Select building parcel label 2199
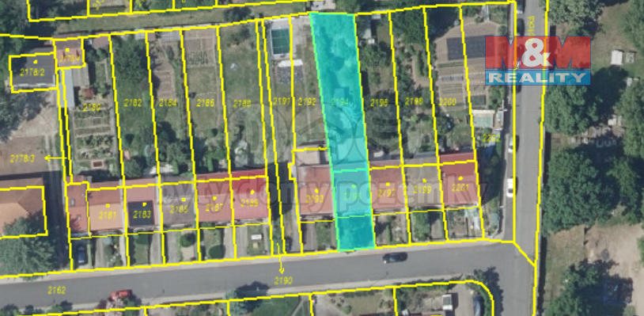644x316 pixels. pyautogui.click(x=422, y=190)
